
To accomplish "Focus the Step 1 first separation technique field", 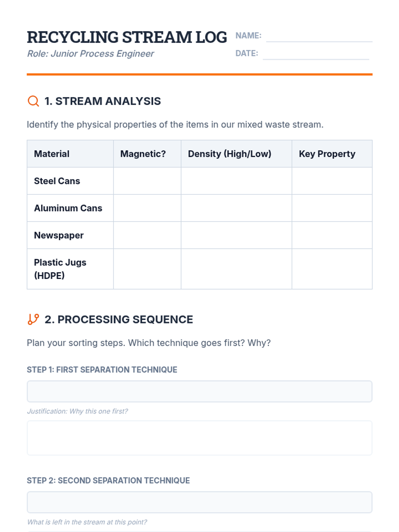I will [199, 391].
